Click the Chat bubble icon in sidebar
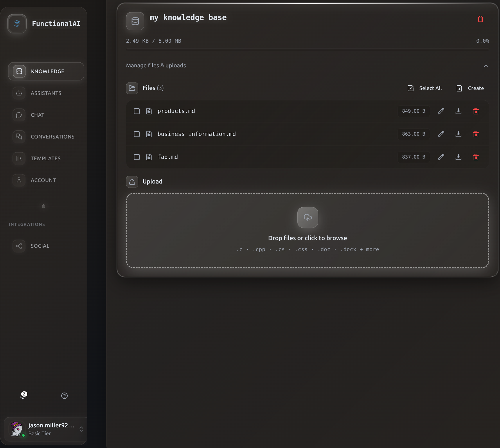 pyautogui.click(x=19, y=115)
